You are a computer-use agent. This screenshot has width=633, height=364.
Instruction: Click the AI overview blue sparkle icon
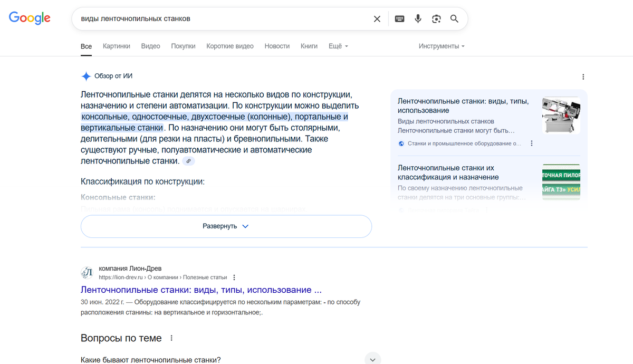tap(86, 76)
